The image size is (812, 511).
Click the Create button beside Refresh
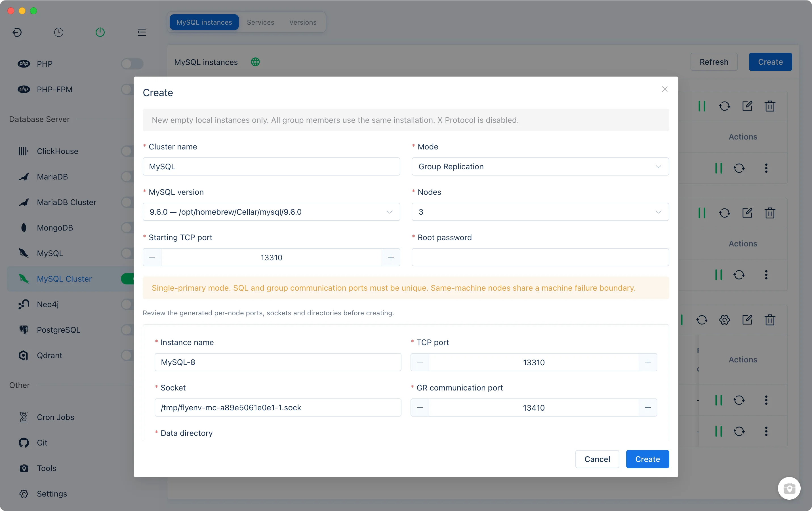tap(770, 62)
